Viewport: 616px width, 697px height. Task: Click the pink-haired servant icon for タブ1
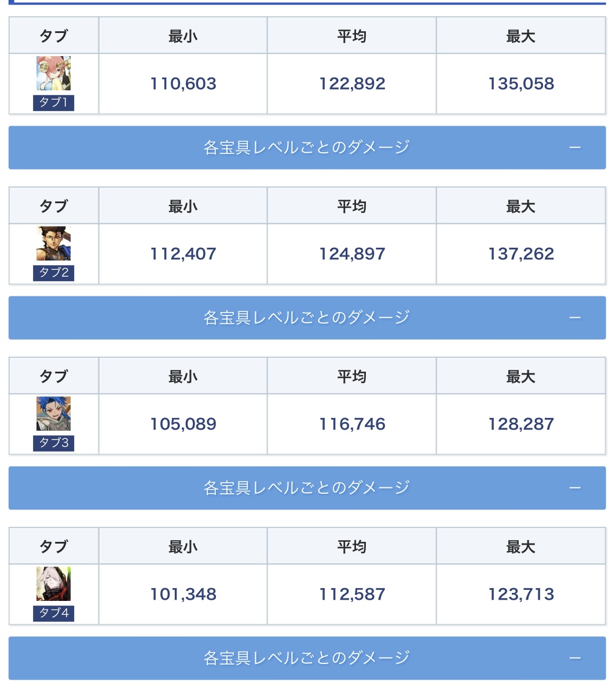tap(53, 74)
